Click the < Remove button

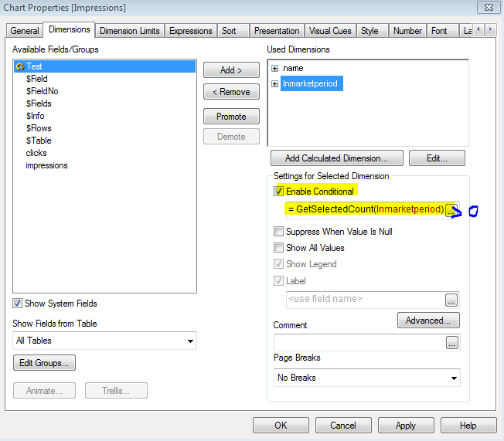coord(231,92)
